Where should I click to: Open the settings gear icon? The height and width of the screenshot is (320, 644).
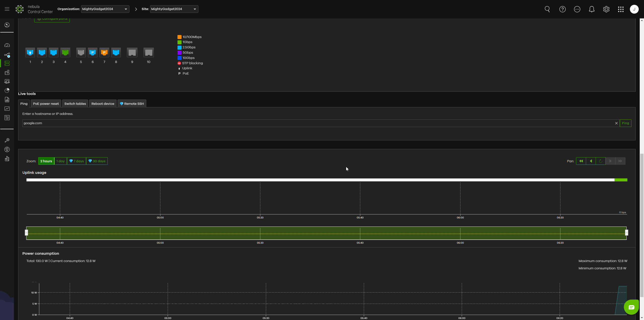[x=606, y=9]
